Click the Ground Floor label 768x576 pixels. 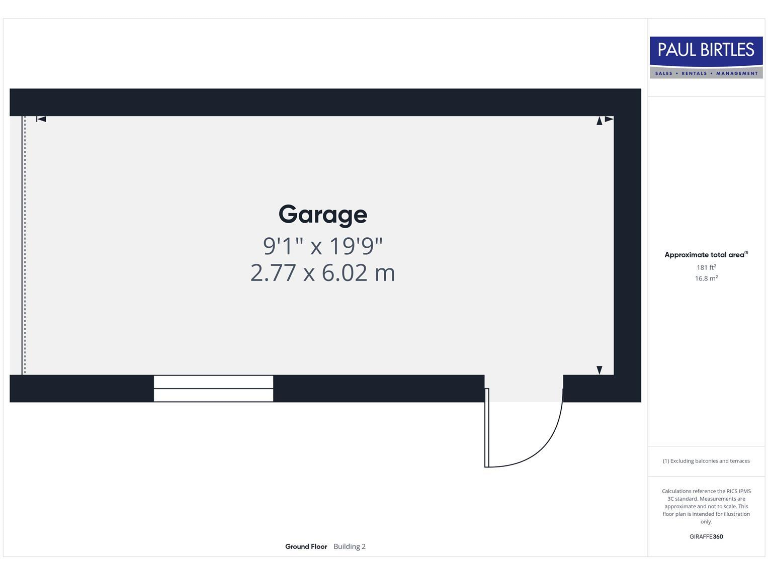(x=306, y=547)
